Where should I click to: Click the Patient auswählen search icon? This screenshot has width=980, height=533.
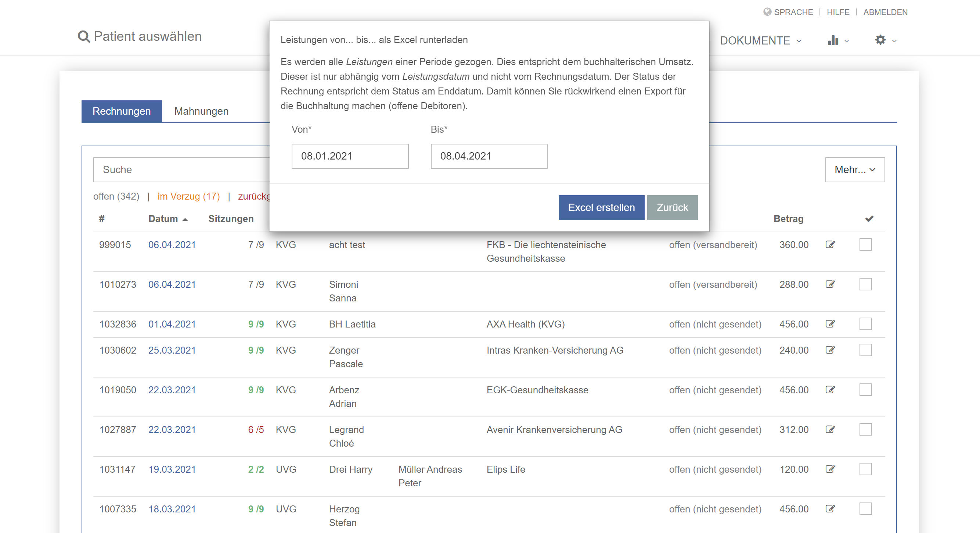84,36
